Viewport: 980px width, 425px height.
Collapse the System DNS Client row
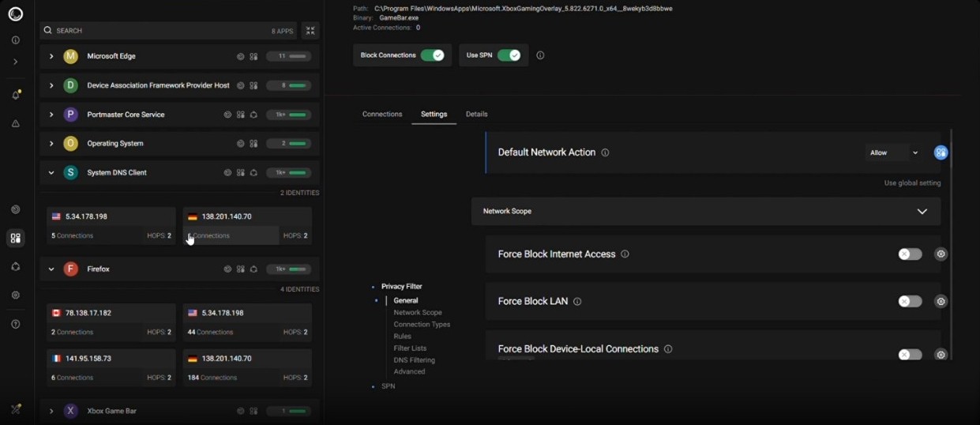(x=51, y=173)
